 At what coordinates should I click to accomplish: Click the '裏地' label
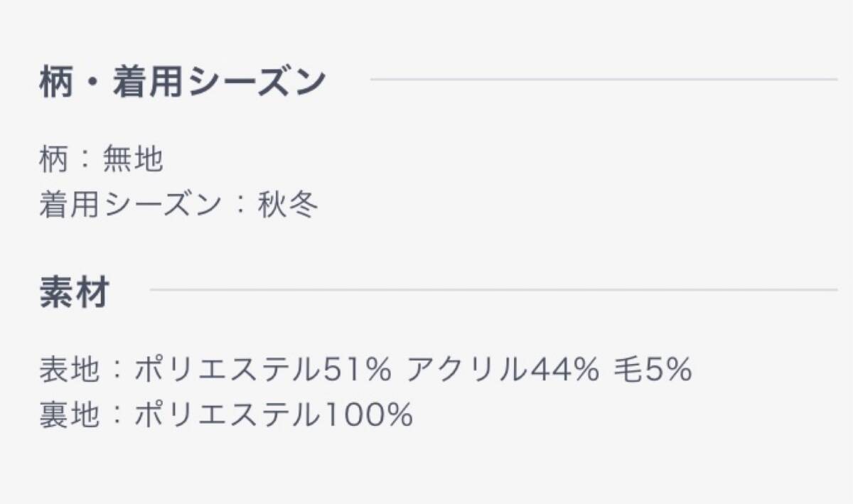pos(69,415)
